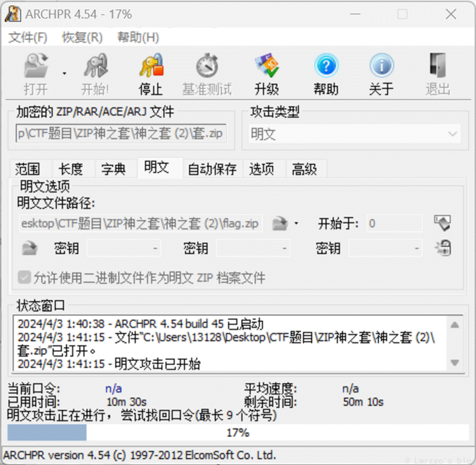Viewport: 476px width, 465px height.
Task: Expand the arrow next to plaintext browse icon
Action: click(297, 224)
